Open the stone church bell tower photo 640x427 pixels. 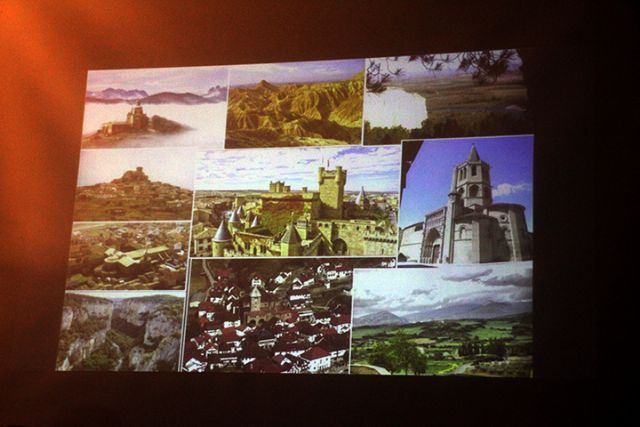[466, 200]
